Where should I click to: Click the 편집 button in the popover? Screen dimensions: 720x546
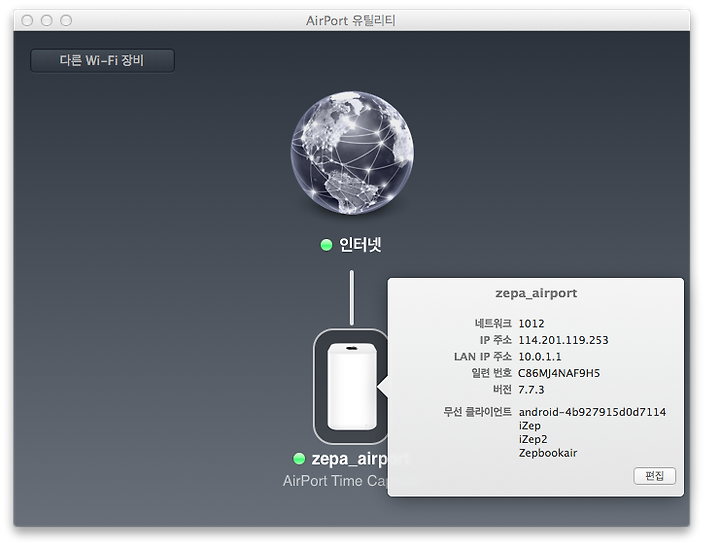pyautogui.click(x=654, y=476)
